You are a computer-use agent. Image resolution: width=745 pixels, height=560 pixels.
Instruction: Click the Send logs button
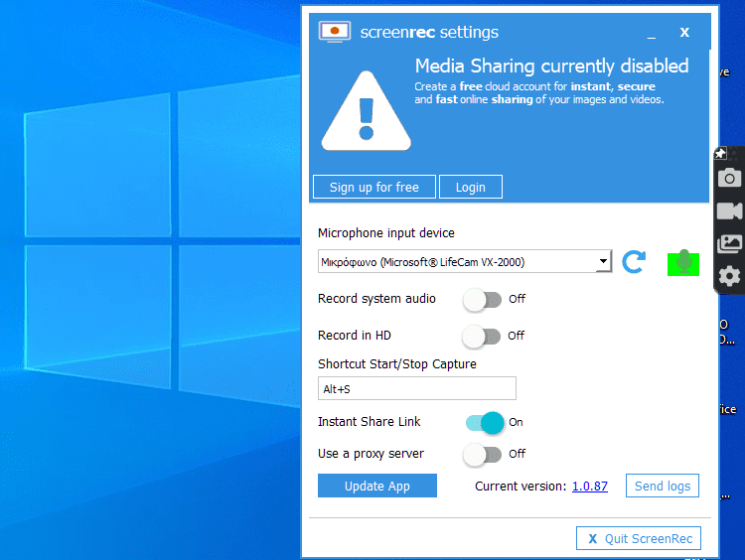point(663,486)
